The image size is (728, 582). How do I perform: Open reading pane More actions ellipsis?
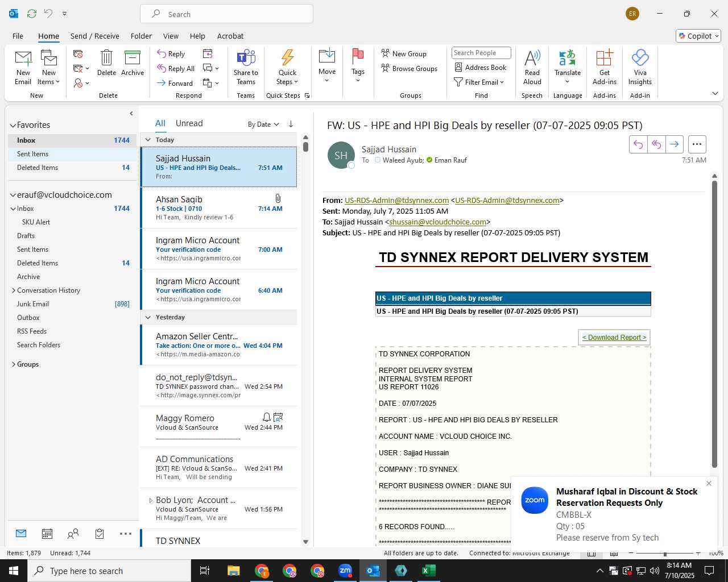pyautogui.click(x=697, y=144)
